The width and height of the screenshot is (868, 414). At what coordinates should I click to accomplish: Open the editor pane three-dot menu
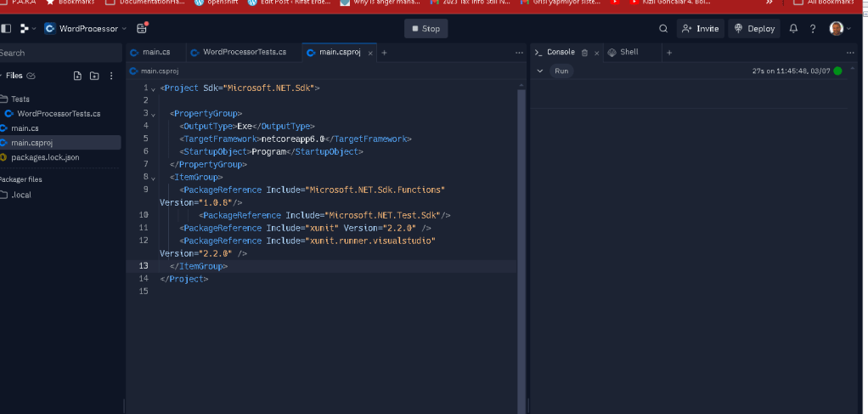click(x=519, y=53)
